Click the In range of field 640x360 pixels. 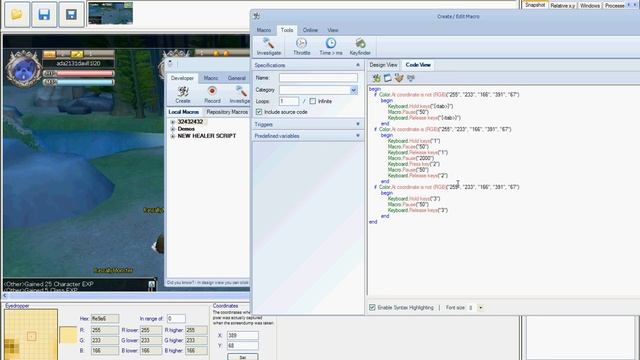point(176,318)
